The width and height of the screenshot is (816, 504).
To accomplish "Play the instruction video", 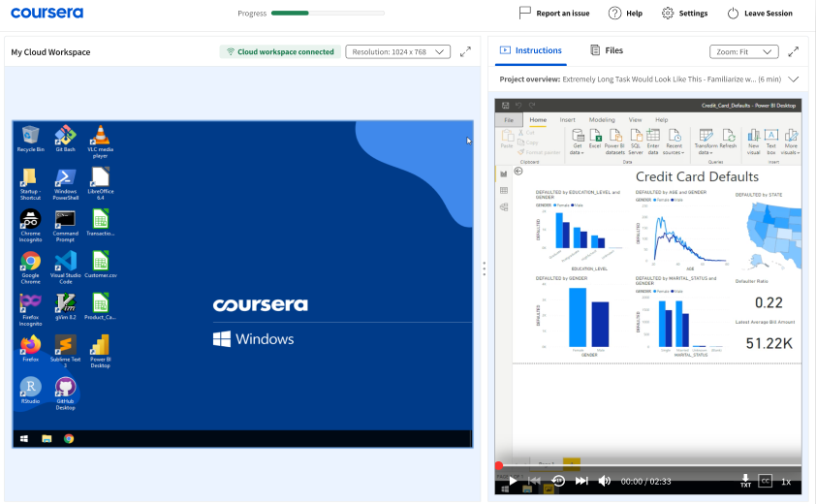I will point(513,481).
